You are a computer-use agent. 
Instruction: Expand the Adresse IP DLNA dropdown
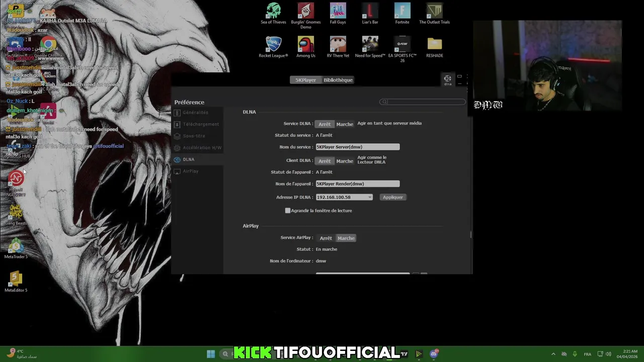370,197
